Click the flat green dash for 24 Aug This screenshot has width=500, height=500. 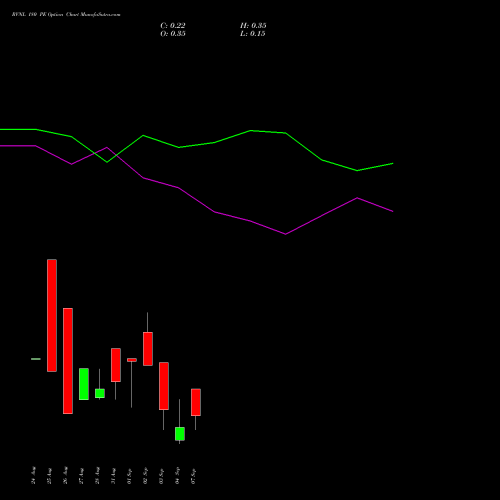(36, 359)
